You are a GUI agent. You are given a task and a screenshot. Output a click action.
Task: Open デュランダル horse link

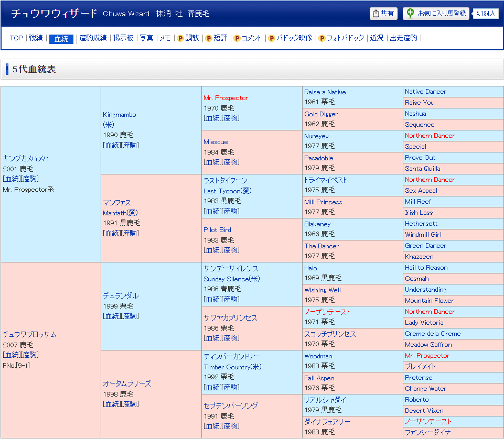pyautogui.click(x=121, y=295)
